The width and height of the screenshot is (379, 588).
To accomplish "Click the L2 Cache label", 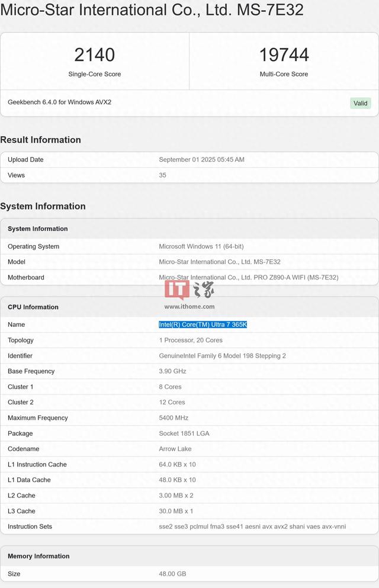I will 21,496.
